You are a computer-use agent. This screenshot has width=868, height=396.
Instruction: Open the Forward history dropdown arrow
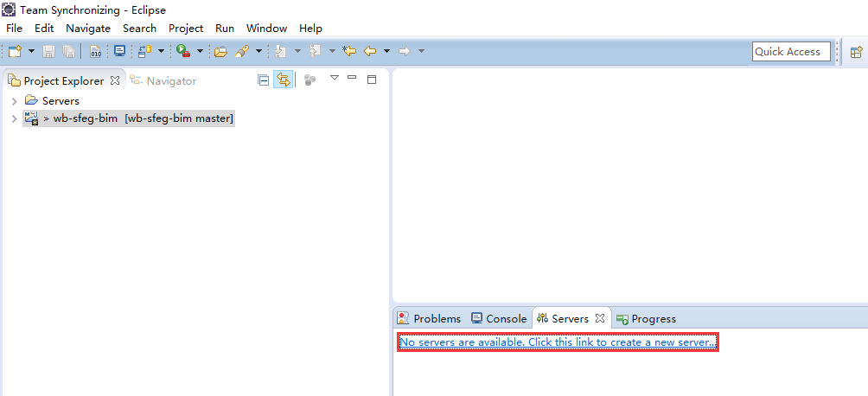(x=421, y=52)
